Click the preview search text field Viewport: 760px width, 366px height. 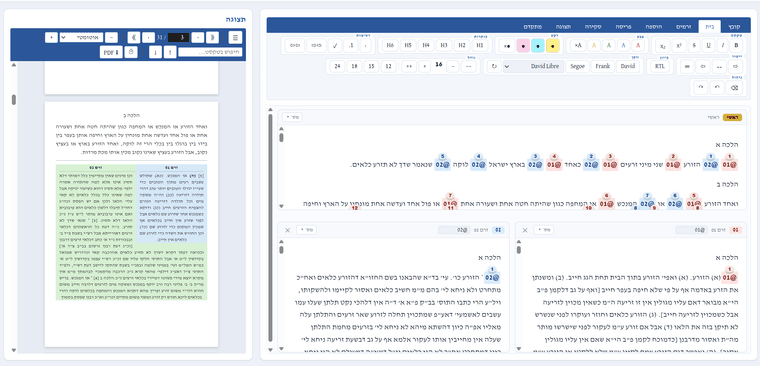click(x=210, y=52)
